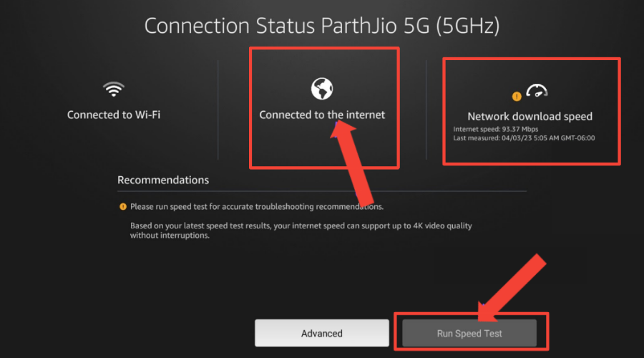644x358 pixels.
Task: Select the Connected to Wi-Fi label
Action: tap(114, 115)
